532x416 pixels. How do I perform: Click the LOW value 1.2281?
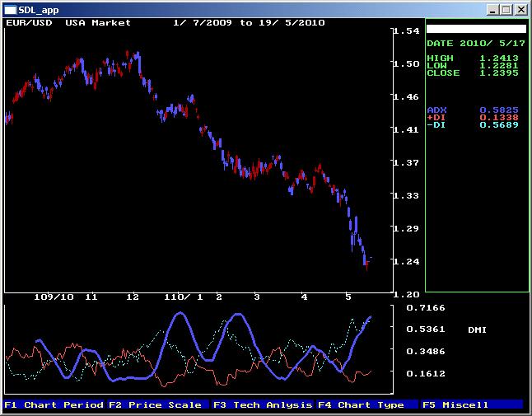(499, 65)
